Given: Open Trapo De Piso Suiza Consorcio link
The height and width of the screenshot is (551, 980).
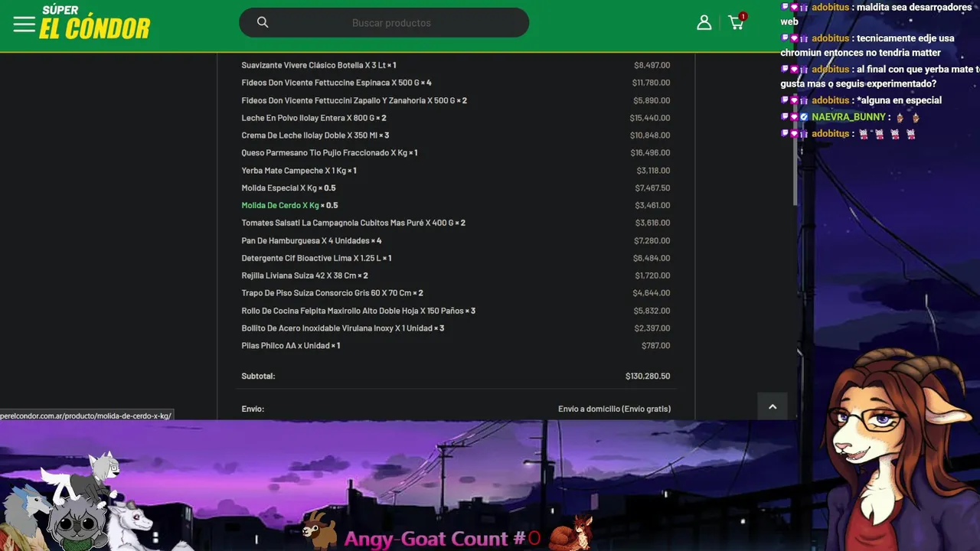Looking at the screenshot, I should (326, 293).
